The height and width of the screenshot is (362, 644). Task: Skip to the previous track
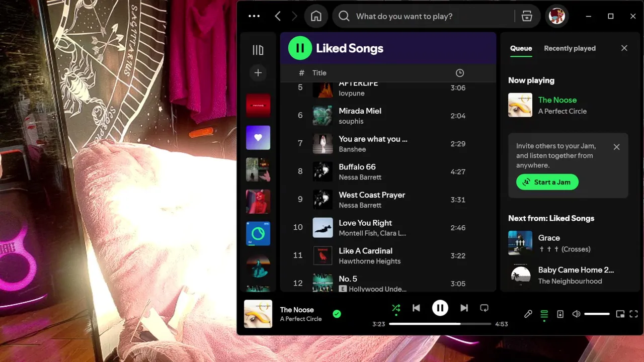[x=416, y=308]
